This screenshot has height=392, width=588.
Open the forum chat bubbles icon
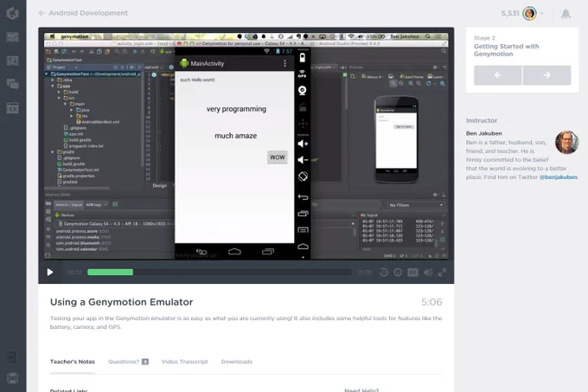(x=13, y=84)
